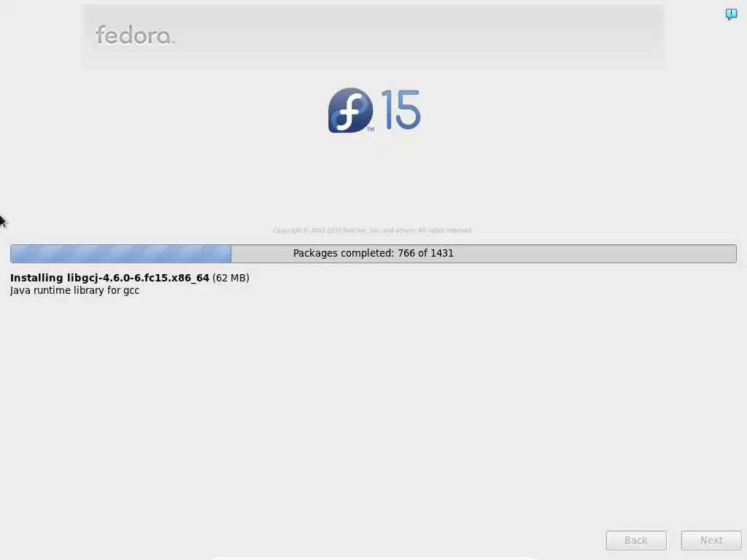Click the tiny TM mark beside the Fedora logo
747x560 pixels.
(370, 129)
